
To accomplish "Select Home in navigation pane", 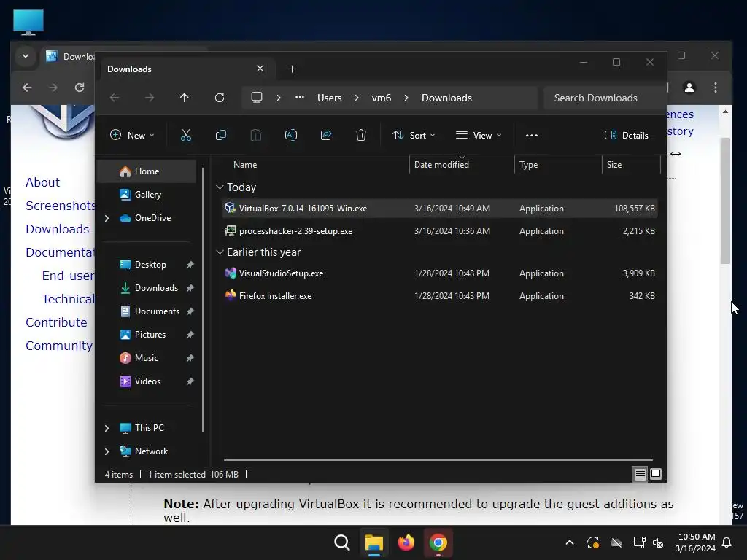I will 147,171.
